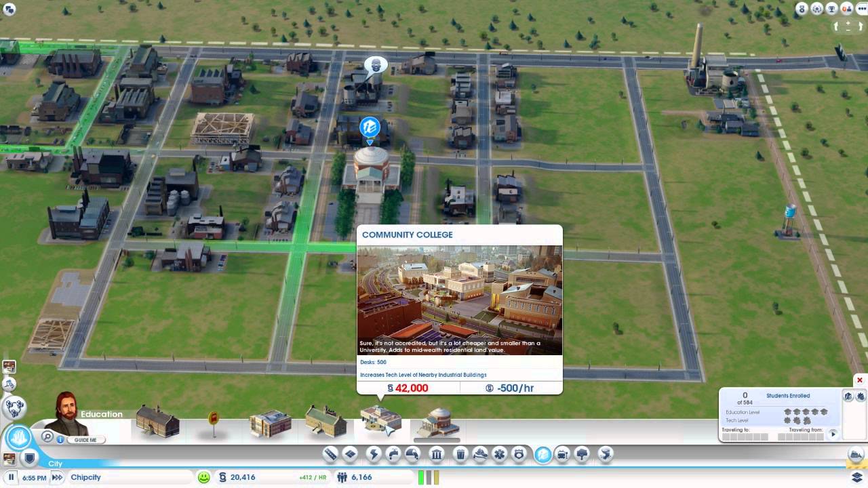
Task: Toggle the gear icon in enrollment panel
Action: pyautogui.click(x=861, y=396)
